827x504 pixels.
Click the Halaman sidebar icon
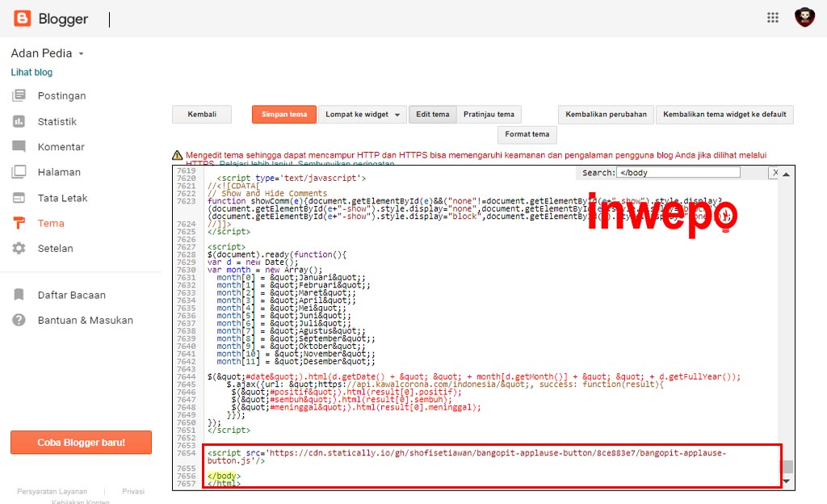(19, 172)
